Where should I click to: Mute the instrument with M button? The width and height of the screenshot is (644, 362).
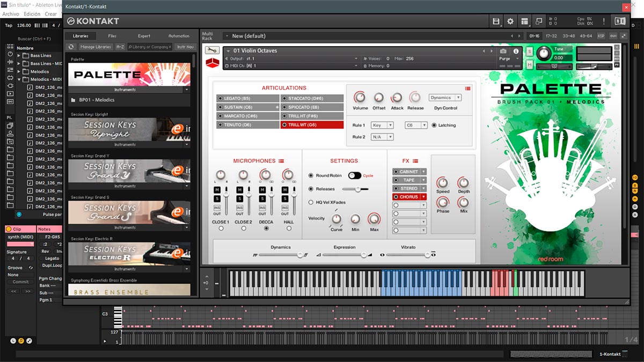point(530,64)
